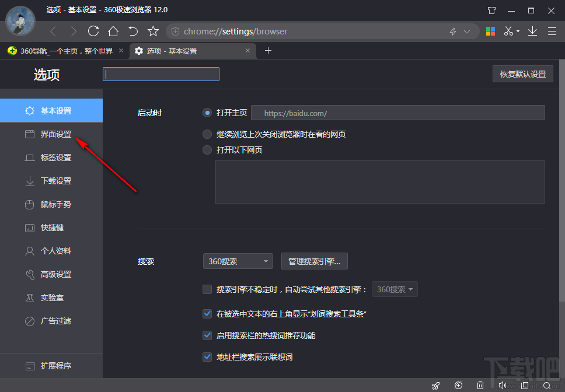Enable 搜索引擎不稳定时 fallback checkbox
The width and height of the screenshot is (565, 392).
[207, 289]
